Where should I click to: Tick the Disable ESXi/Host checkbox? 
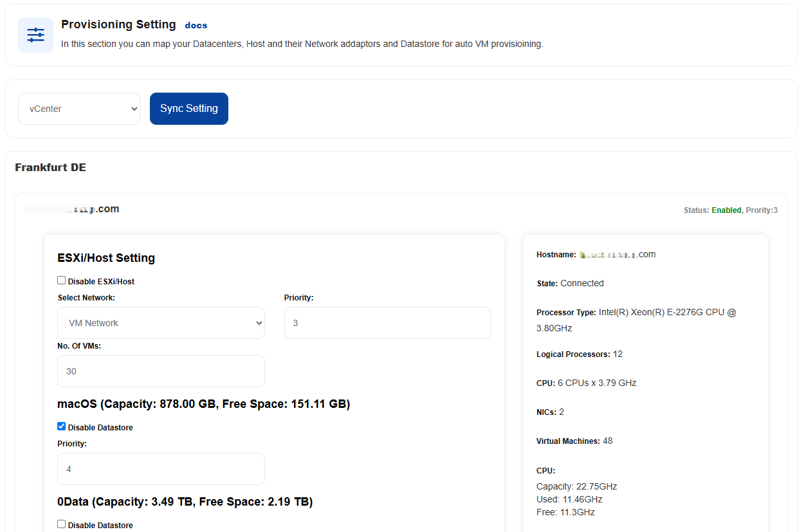[x=62, y=280]
